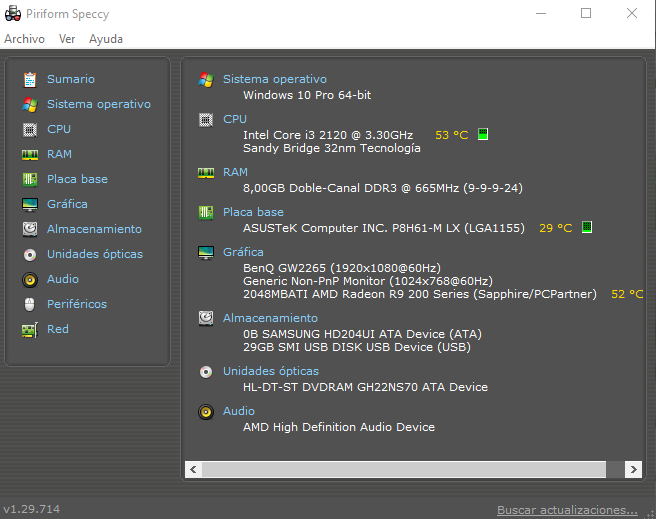Click the Audio heading in summary panel

click(238, 411)
